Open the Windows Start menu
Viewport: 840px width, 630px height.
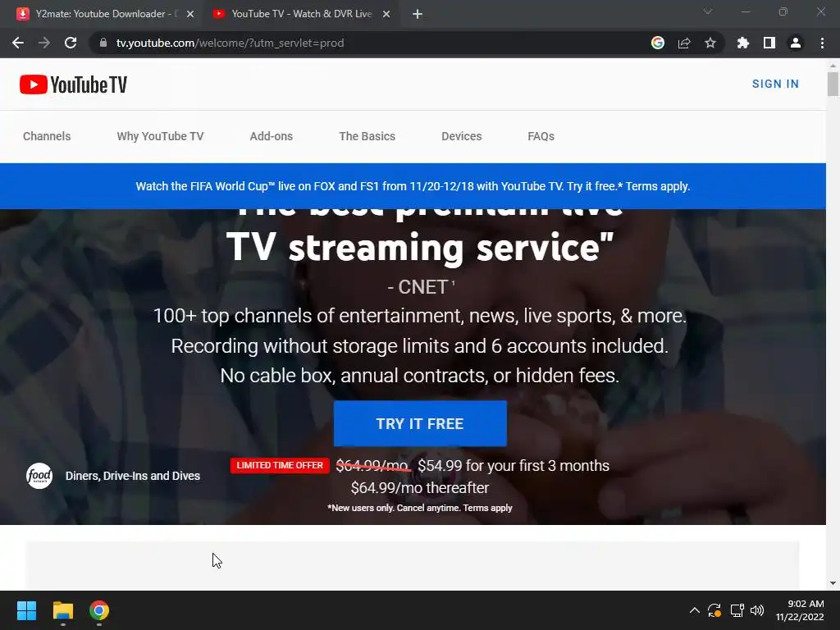point(26,610)
